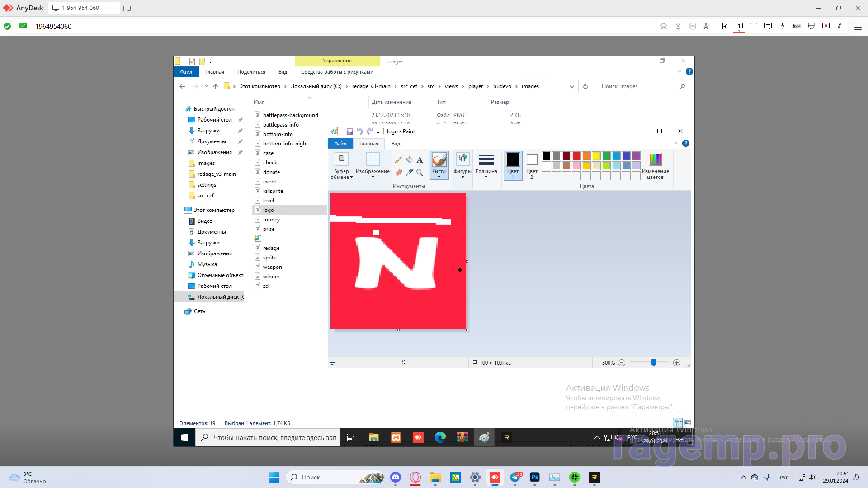Screen dimensions: 868x488
Task: Go back in Explorer navigation
Action: pos(182,86)
